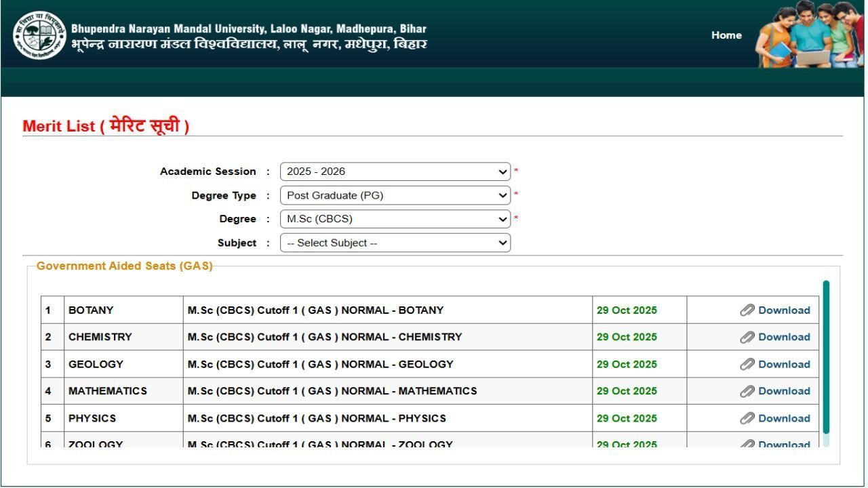Click paperclip icon in Zoology row
Image resolution: width=868 pixels, height=488 pixels.
point(747,444)
